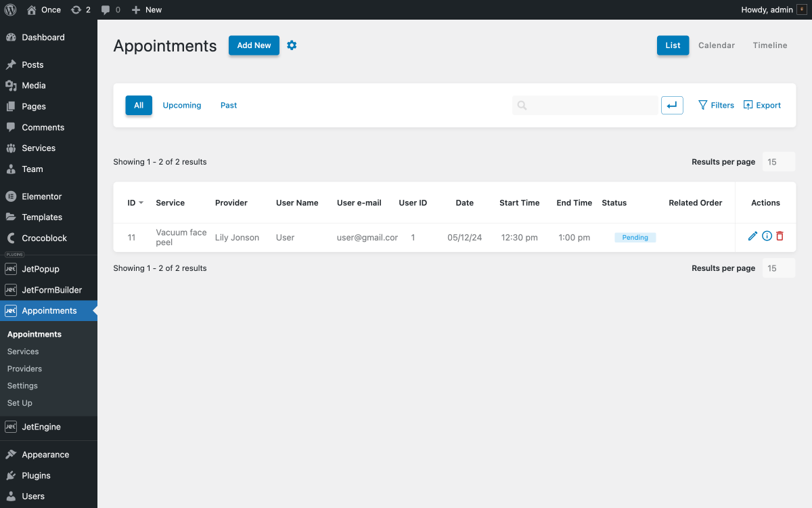The height and width of the screenshot is (508, 812).
Task: Open the top Results per page selector
Action: (778, 161)
